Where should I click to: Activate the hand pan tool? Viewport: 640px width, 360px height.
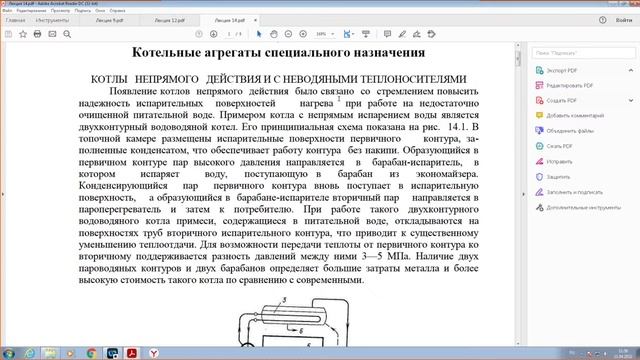tap(273, 34)
